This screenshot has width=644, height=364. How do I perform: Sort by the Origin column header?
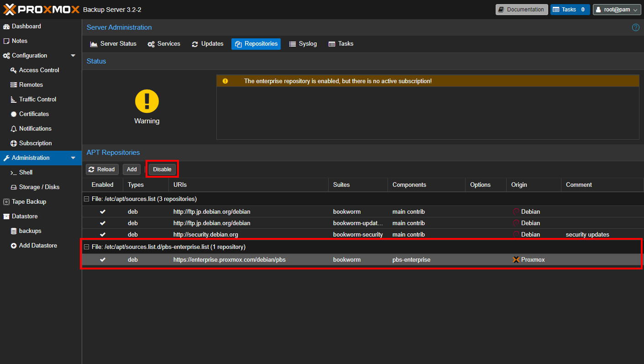[534, 185]
